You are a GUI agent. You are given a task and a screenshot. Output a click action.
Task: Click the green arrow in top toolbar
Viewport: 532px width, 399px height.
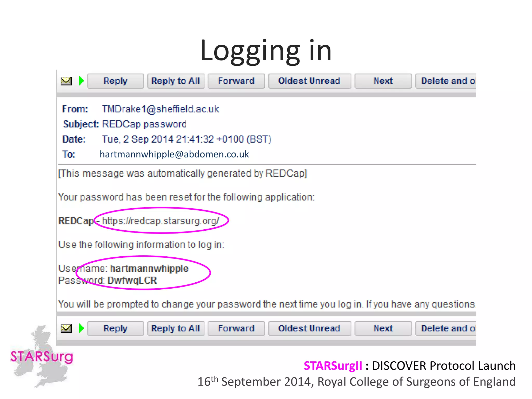[81, 81]
